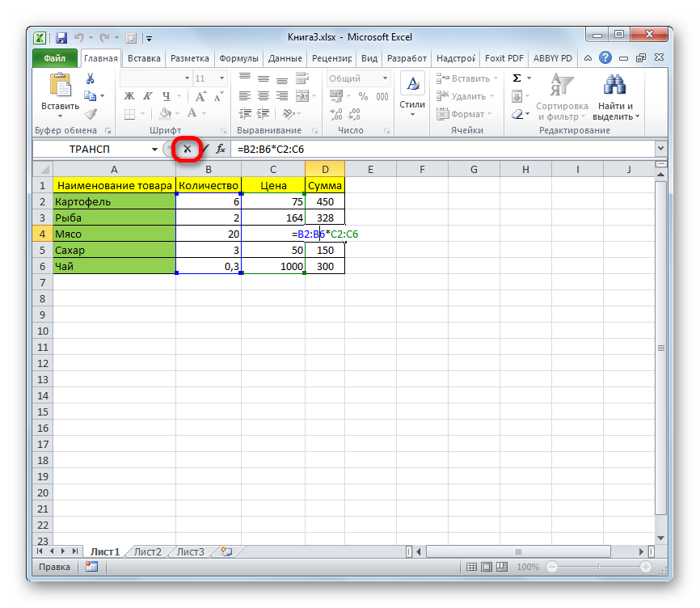The height and width of the screenshot is (608, 700).
Task: Click the Стили button in ribbon
Action: tap(412, 93)
